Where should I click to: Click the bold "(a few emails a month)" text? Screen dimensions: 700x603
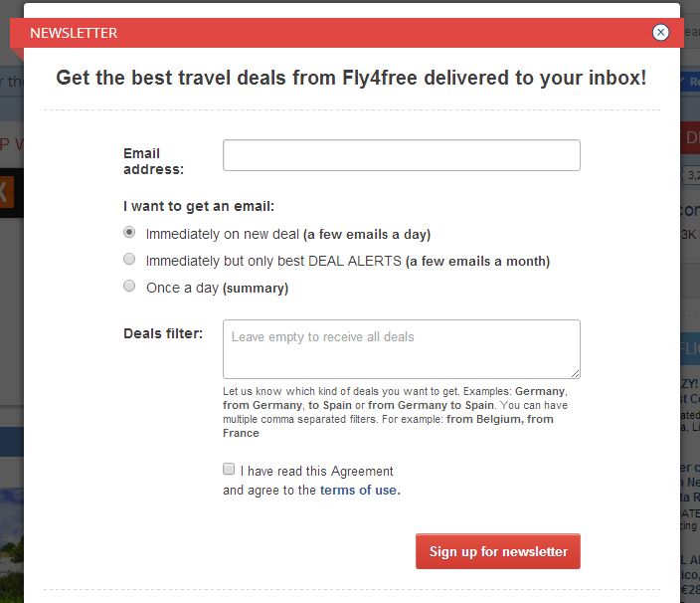(477, 262)
